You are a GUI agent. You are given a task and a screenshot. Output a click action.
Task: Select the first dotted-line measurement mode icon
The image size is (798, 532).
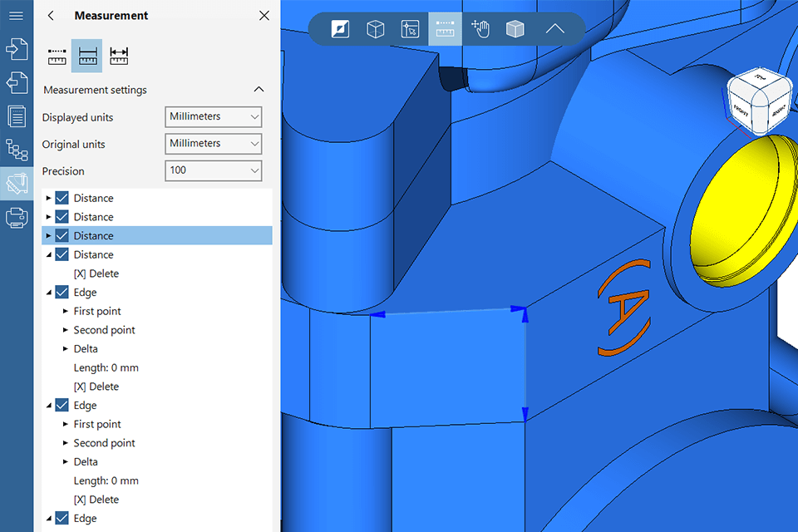pyautogui.click(x=57, y=56)
